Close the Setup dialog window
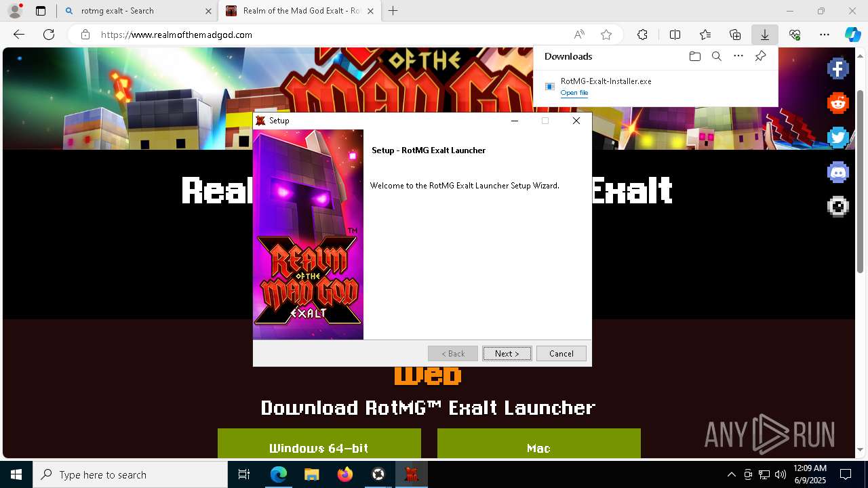This screenshot has height=488, width=868. [x=576, y=121]
